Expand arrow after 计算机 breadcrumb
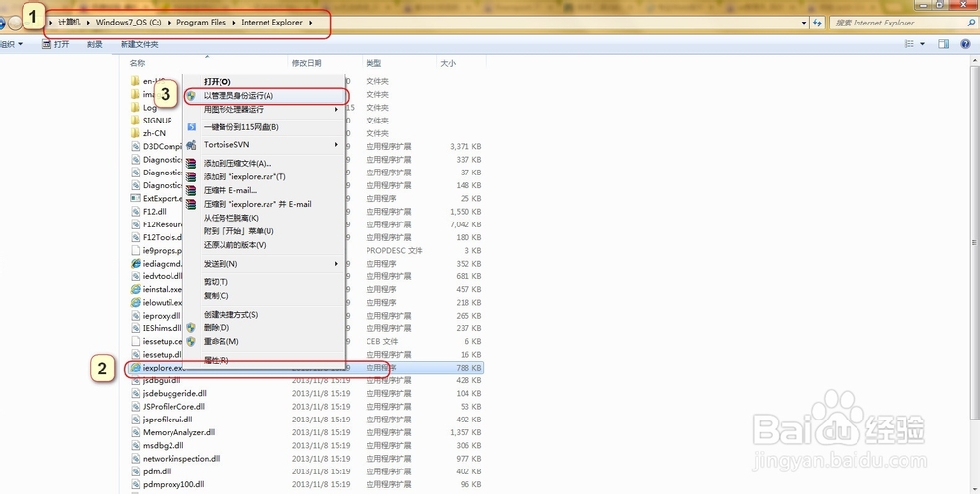The image size is (980, 494). point(88,23)
